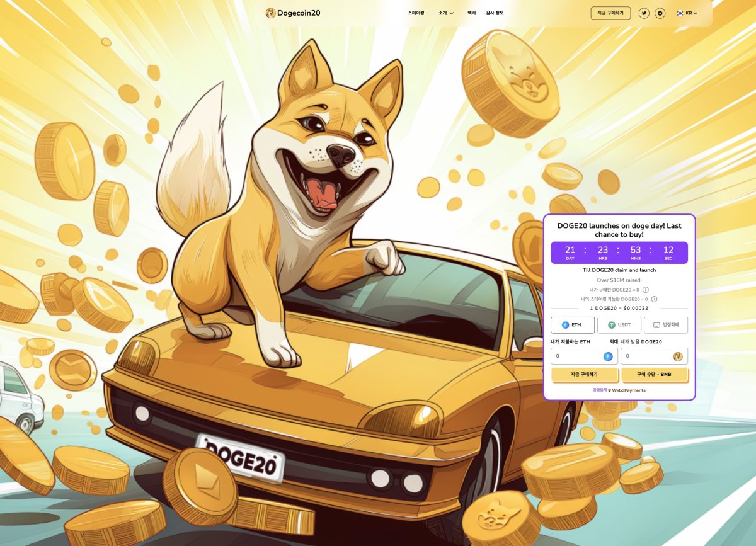This screenshot has height=546, width=756.
Task: Click the 공급업체 Web3Payments link
Action: tap(619, 390)
